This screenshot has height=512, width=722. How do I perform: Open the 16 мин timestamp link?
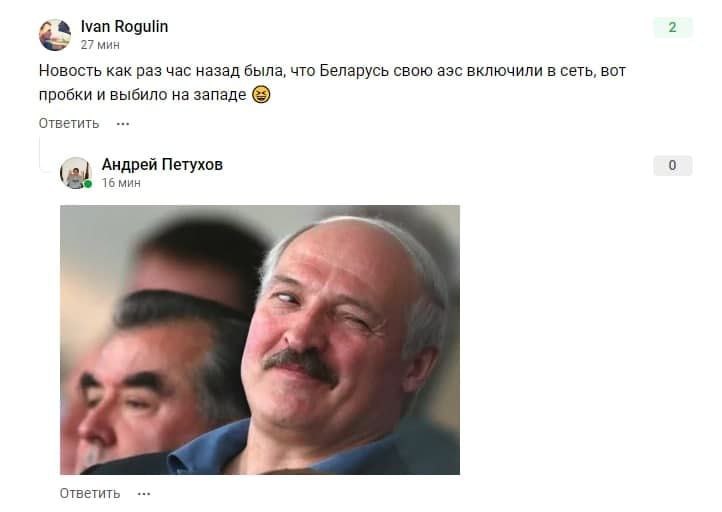(121, 183)
